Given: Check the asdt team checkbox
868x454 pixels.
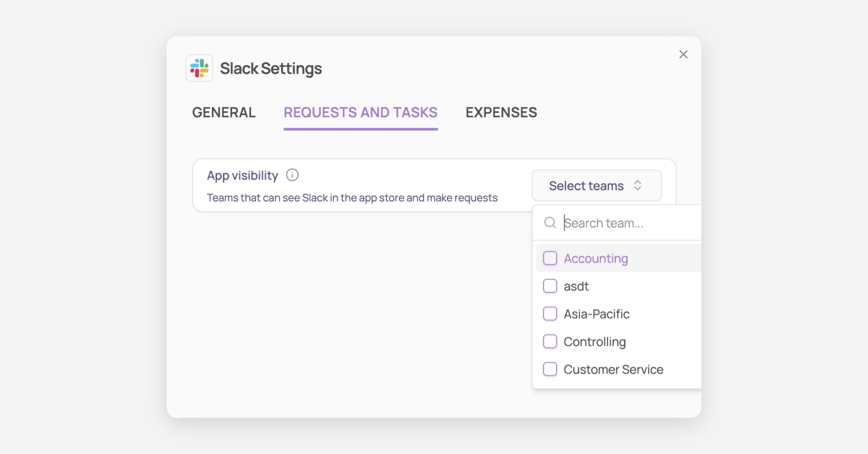Looking at the screenshot, I should (x=550, y=286).
